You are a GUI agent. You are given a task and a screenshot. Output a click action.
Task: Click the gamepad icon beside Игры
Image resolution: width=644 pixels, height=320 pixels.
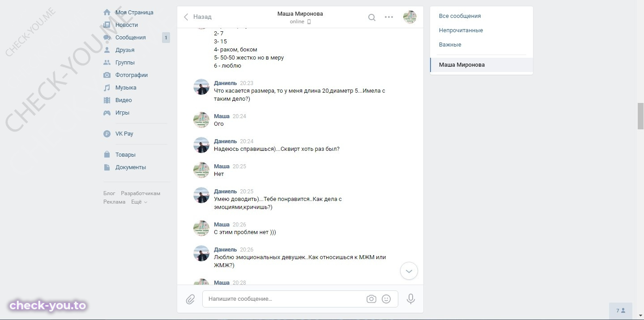pyautogui.click(x=107, y=113)
